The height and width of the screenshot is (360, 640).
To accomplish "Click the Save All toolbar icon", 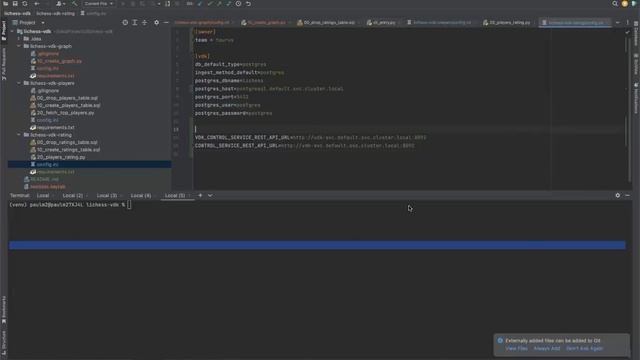I will [15, 4].
